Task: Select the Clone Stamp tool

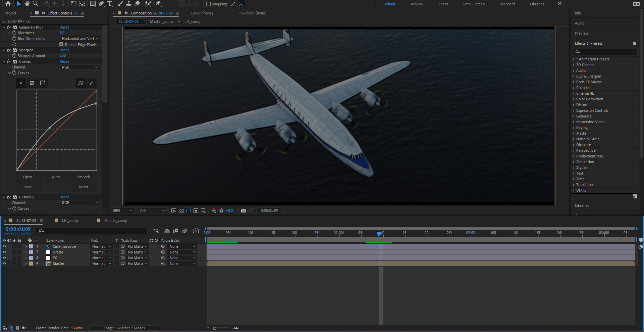Action: point(129,4)
